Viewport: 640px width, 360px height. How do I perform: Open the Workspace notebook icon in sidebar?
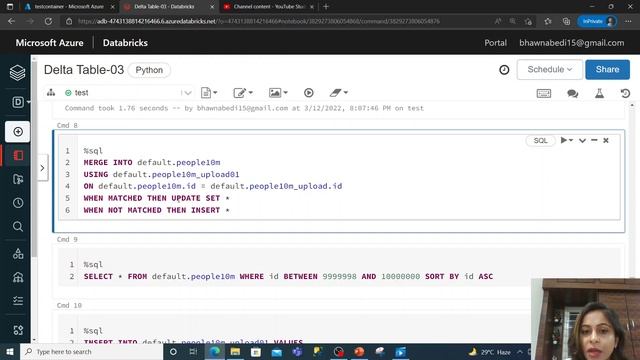pyautogui.click(x=18, y=156)
